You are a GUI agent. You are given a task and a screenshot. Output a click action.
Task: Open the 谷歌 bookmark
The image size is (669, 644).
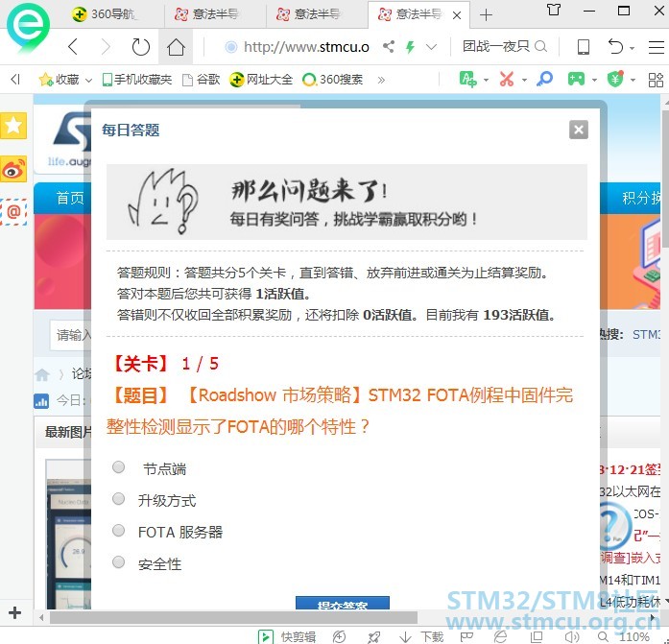201,80
